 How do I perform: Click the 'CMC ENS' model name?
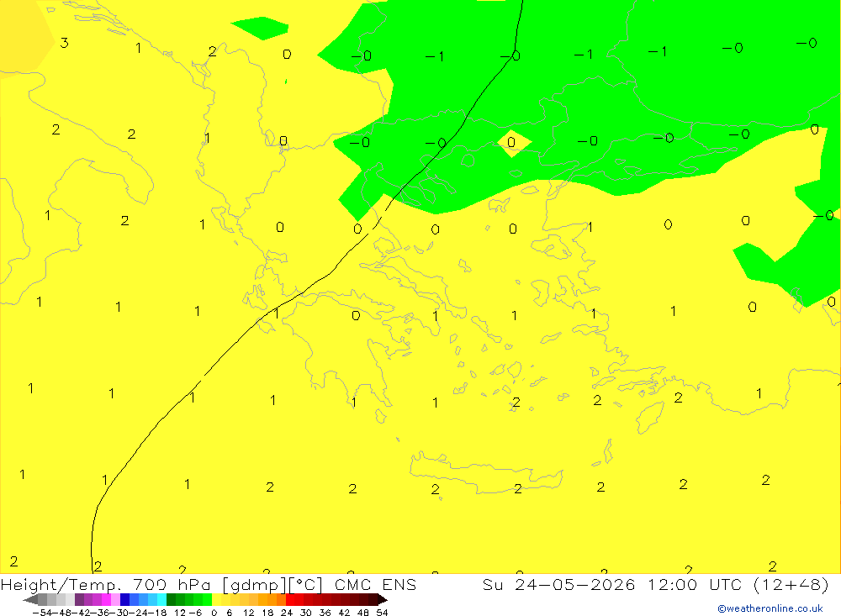pyautogui.click(x=375, y=584)
